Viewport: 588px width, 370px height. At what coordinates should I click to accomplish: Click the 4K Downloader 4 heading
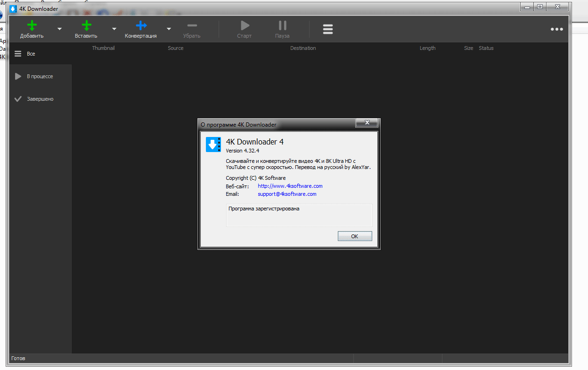point(255,142)
